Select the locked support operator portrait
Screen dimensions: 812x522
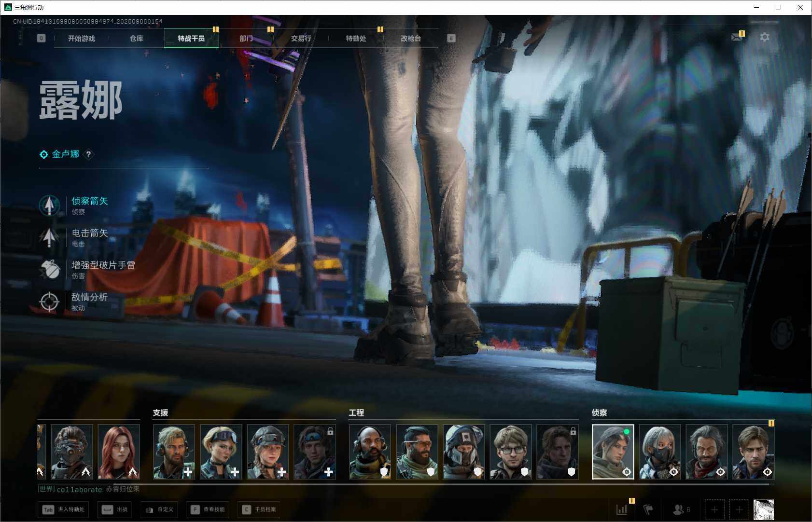314,452
